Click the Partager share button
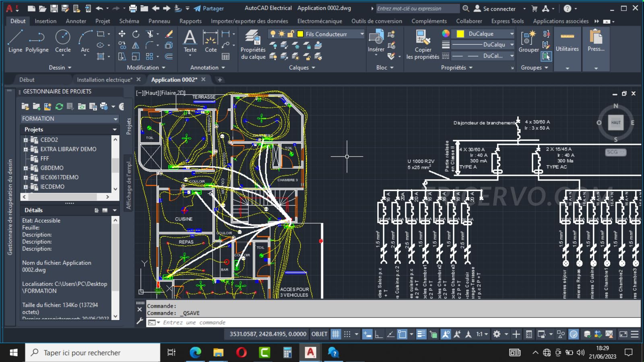 (x=208, y=8)
